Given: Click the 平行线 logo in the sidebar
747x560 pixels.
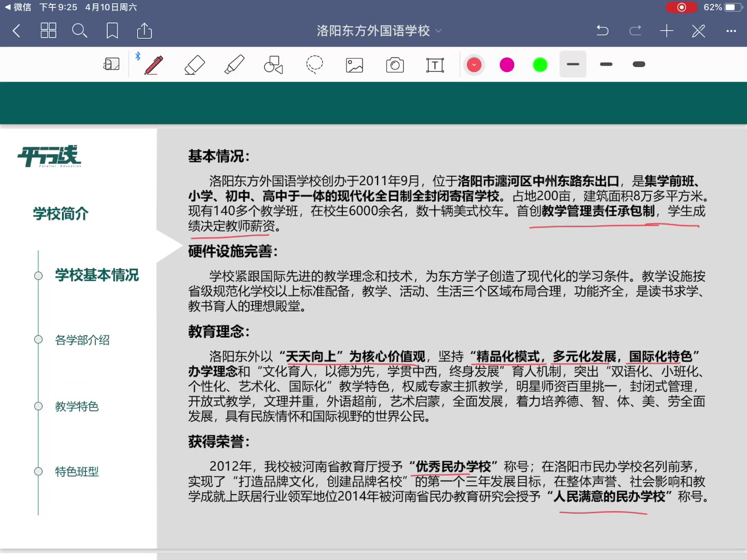Looking at the screenshot, I should (49, 156).
